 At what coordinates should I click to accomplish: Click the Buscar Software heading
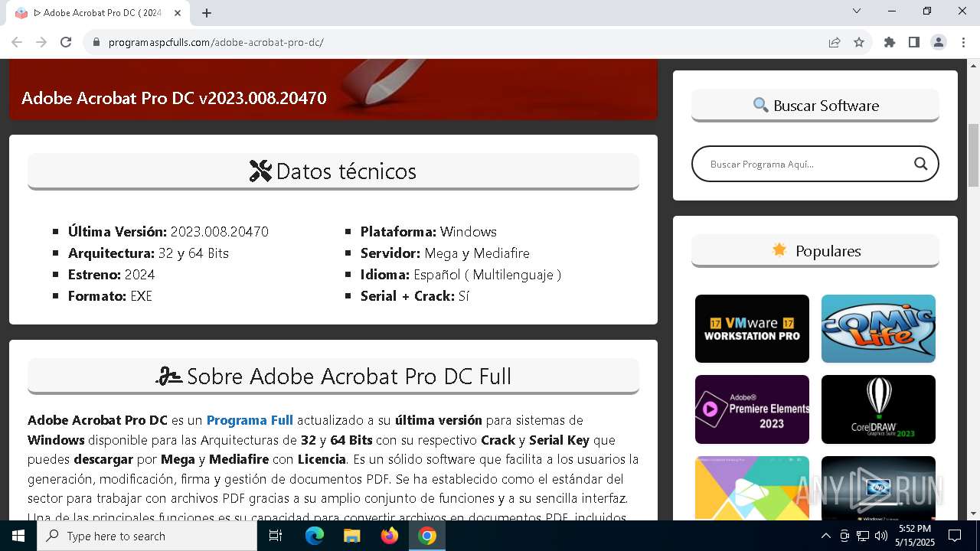tap(815, 106)
